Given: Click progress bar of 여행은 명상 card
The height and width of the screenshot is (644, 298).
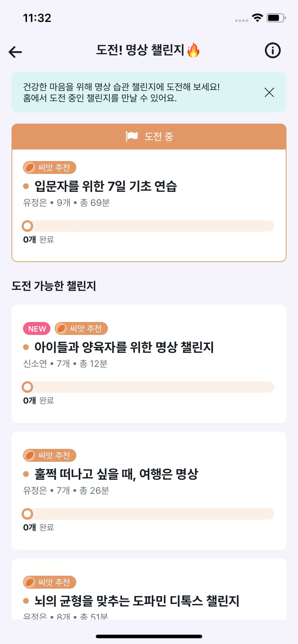Looking at the screenshot, I should [148, 514].
